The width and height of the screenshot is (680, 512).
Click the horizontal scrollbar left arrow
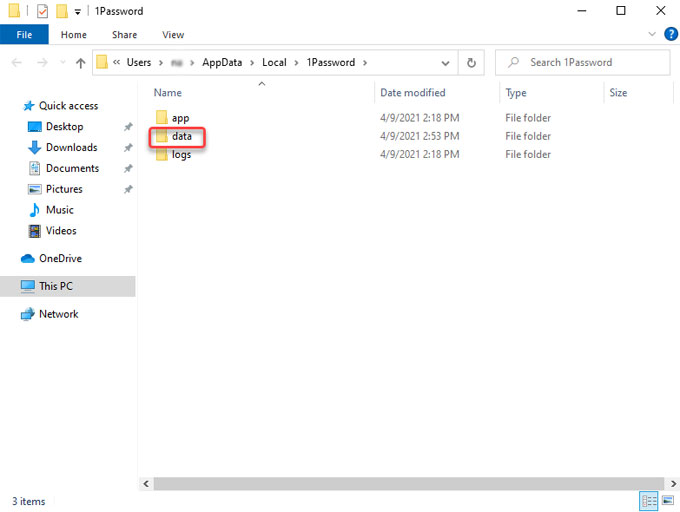point(146,483)
